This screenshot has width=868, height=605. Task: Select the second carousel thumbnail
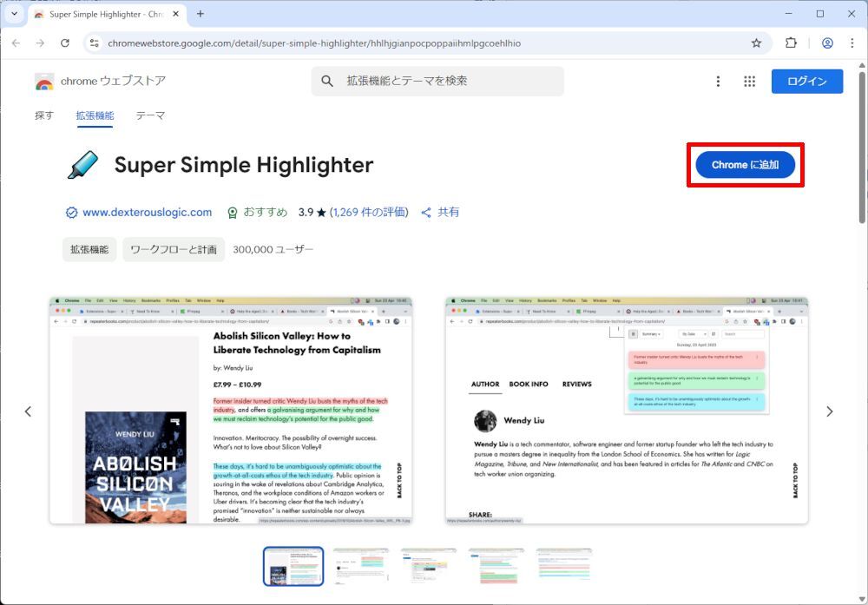click(x=361, y=566)
